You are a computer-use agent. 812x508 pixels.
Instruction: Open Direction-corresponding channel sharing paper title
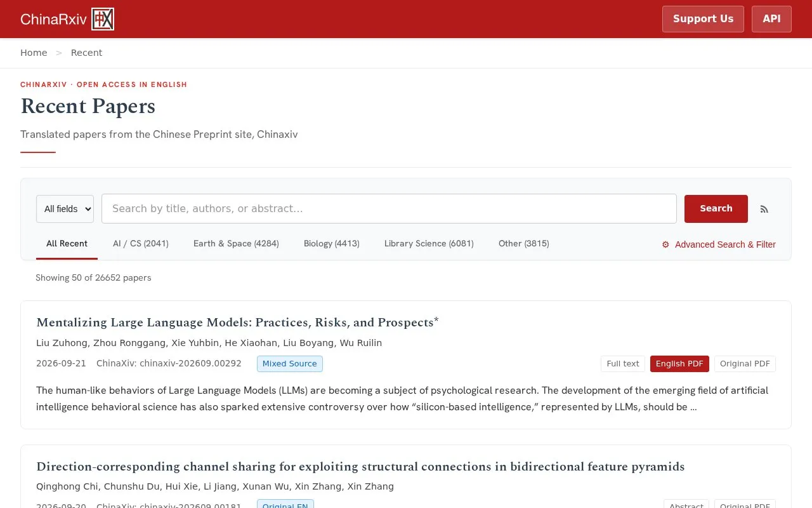(x=360, y=467)
